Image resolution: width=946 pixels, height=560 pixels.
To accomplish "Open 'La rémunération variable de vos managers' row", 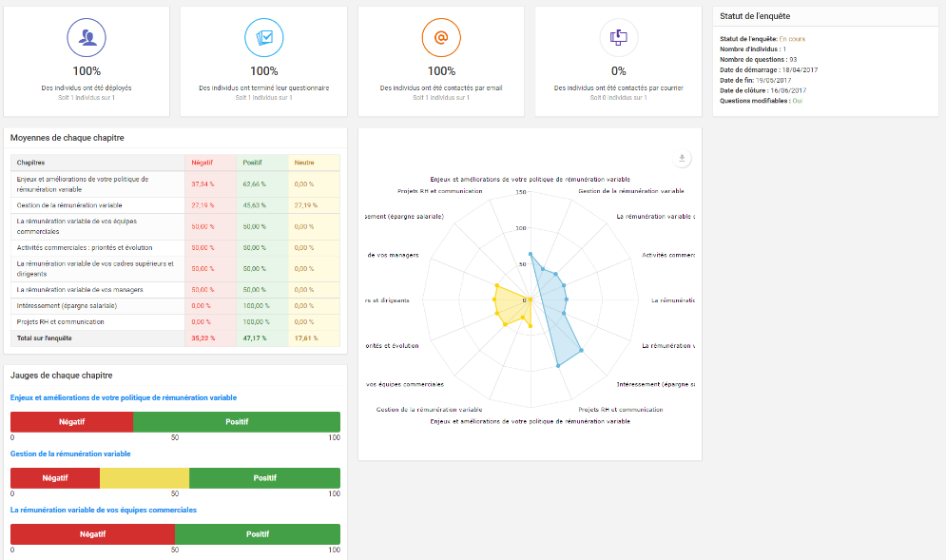I will coord(80,289).
